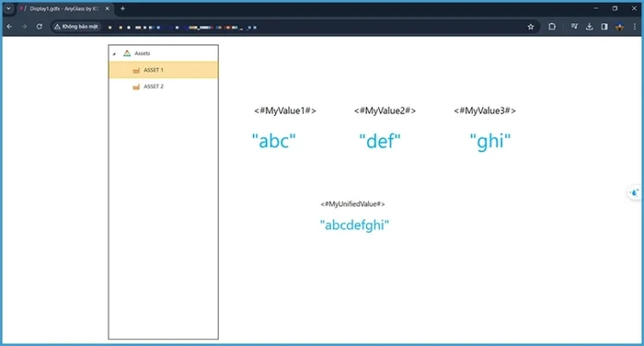Click the Assets root label

[x=143, y=54]
